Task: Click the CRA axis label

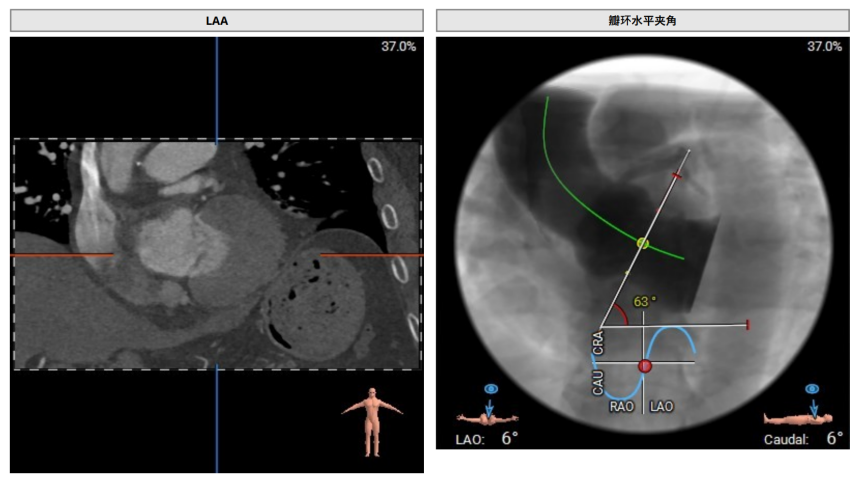Action: [x=598, y=342]
